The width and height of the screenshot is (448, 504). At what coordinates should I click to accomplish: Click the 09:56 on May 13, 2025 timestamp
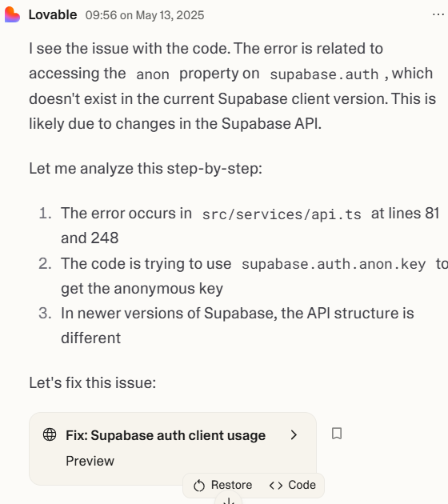point(145,15)
